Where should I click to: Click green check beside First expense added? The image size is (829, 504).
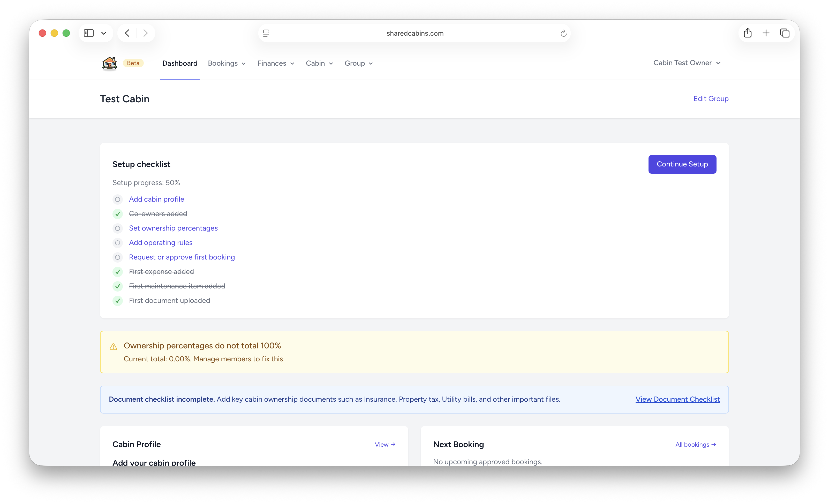117,272
